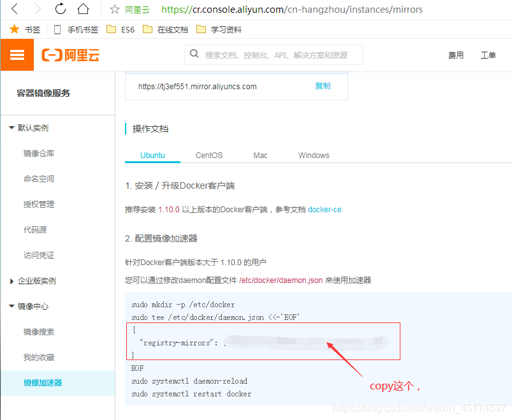
Task: Collapse the 镜像中心 section
Action: pyautogui.click(x=29, y=306)
